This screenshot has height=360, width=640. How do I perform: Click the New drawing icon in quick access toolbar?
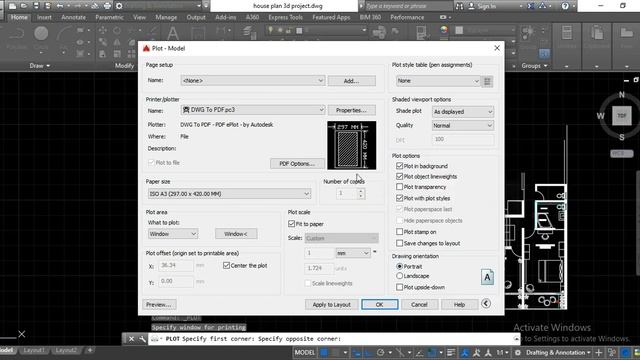click(12, 6)
